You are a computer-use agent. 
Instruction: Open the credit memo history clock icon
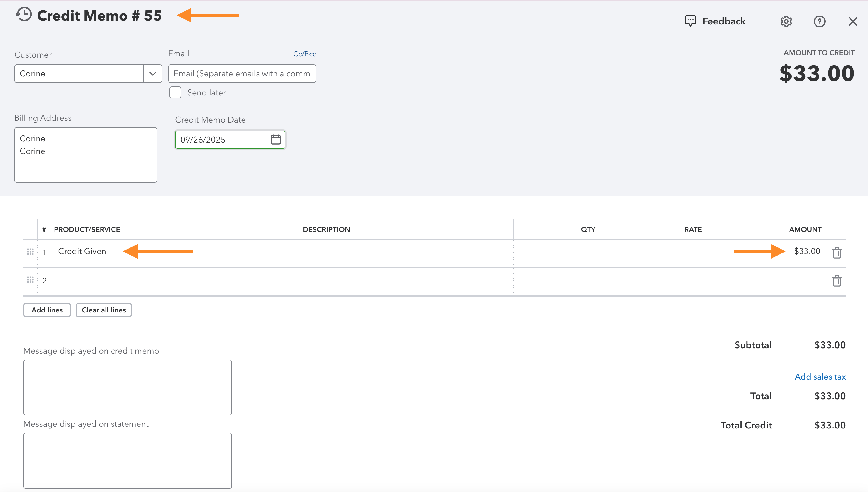pyautogui.click(x=24, y=15)
